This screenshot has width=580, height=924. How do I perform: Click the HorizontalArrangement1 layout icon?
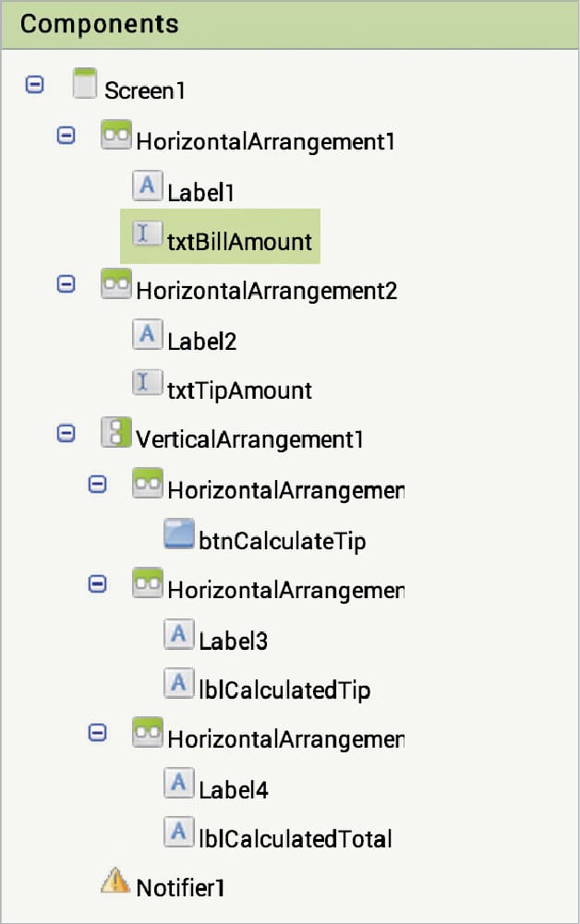click(x=115, y=137)
